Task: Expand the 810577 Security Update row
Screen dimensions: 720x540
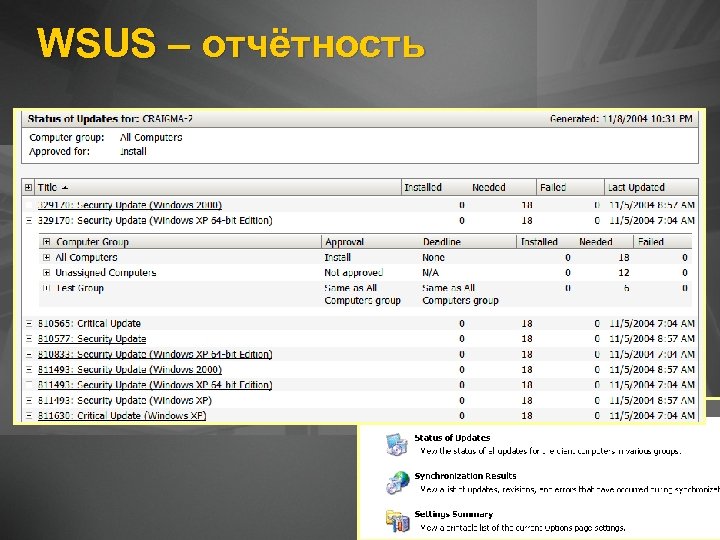Action: point(29,339)
